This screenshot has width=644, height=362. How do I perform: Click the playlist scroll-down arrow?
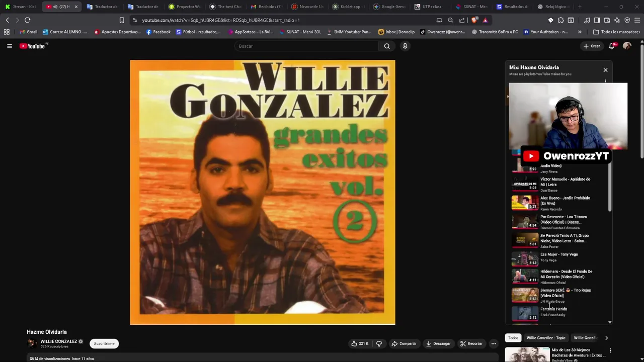click(x=610, y=322)
